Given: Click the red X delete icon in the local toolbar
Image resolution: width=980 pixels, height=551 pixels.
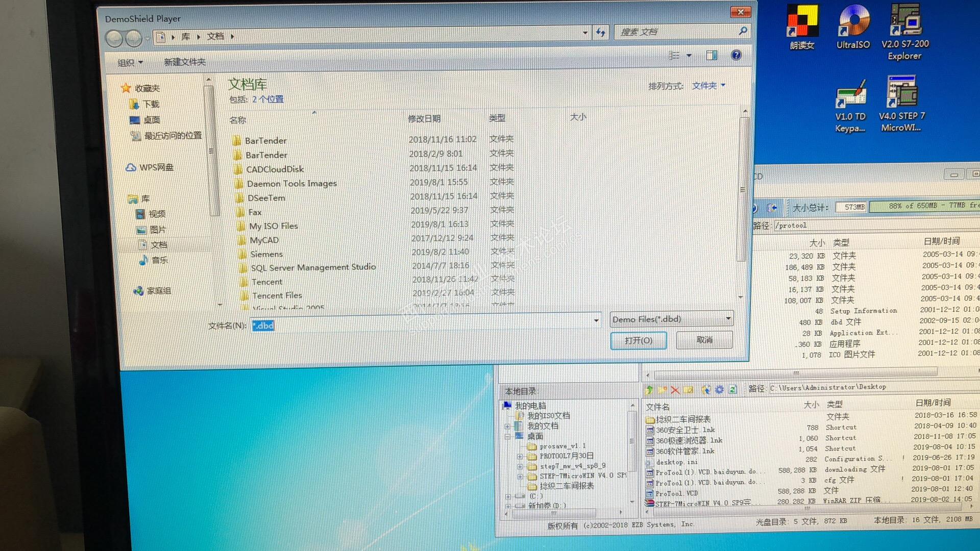Looking at the screenshot, I should click(x=675, y=390).
